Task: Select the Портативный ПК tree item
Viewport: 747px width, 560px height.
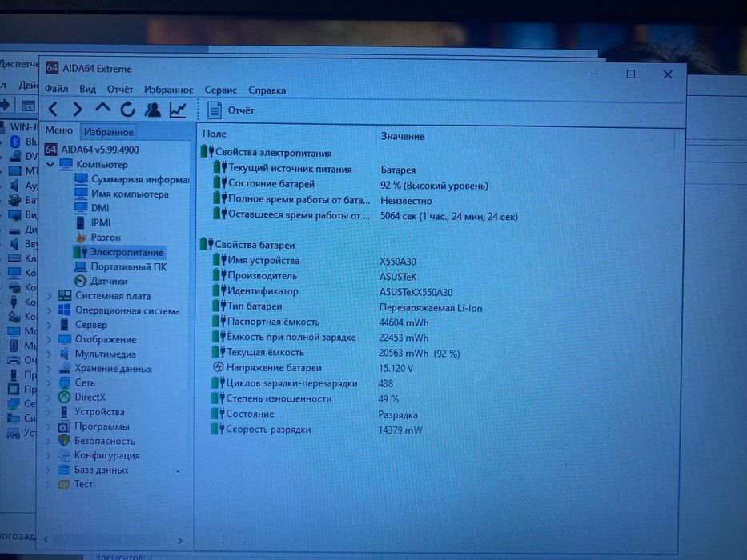Action: [121, 266]
